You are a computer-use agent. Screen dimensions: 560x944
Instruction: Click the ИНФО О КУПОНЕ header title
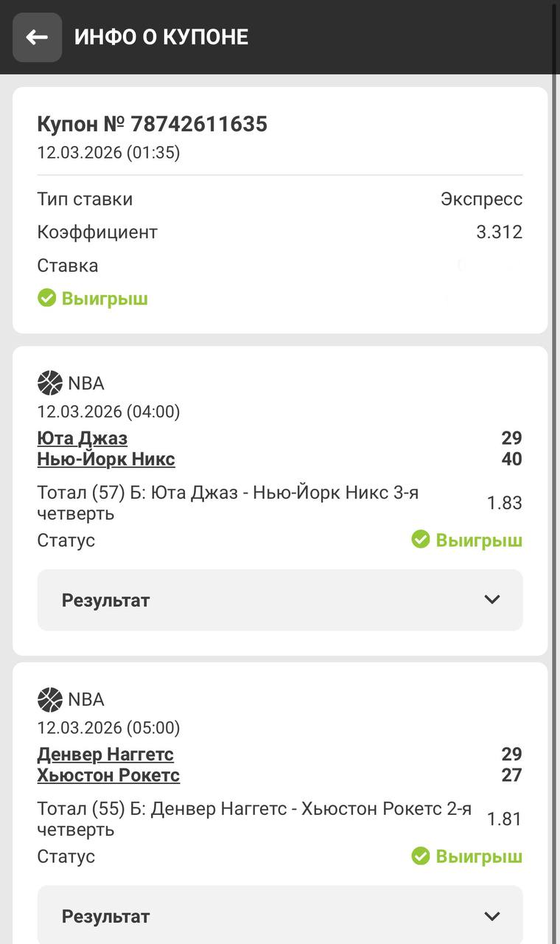click(x=161, y=37)
